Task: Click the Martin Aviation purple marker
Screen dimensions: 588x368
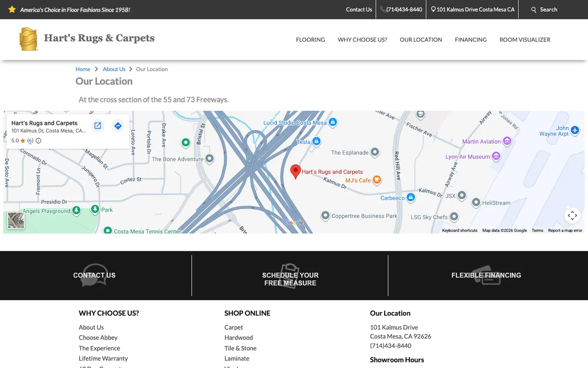Action: coord(507,141)
